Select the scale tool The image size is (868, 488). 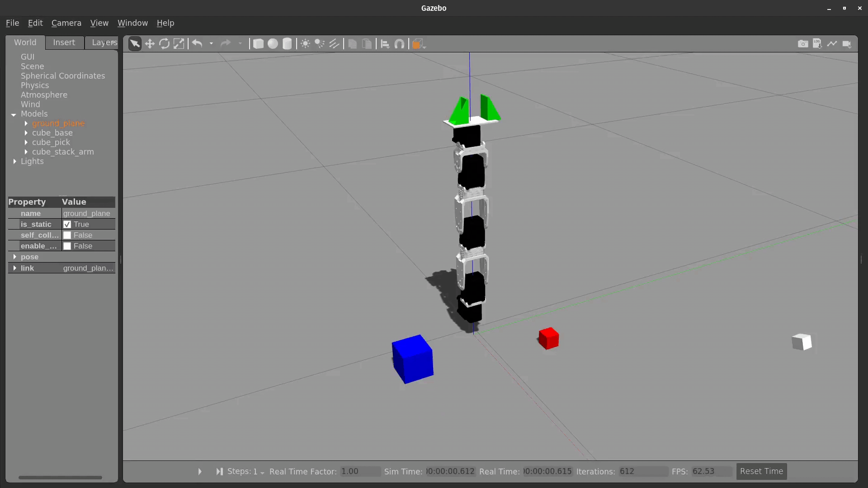pos(179,43)
